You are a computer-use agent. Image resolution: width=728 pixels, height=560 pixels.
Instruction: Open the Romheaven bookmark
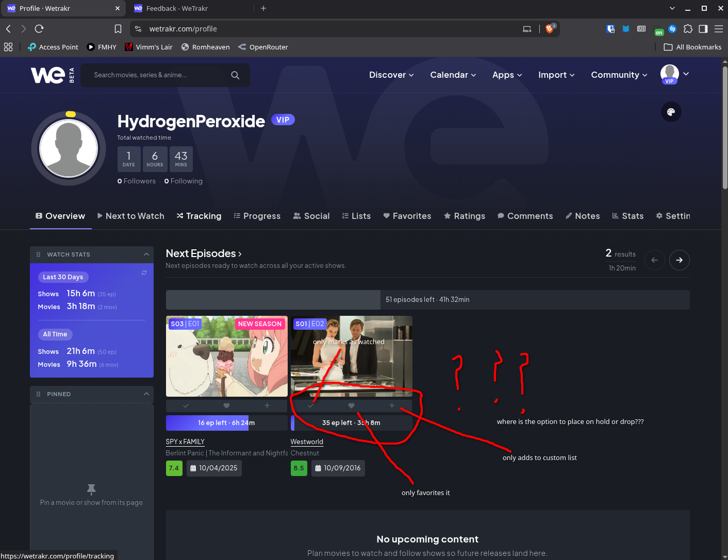(x=205, y=47)
